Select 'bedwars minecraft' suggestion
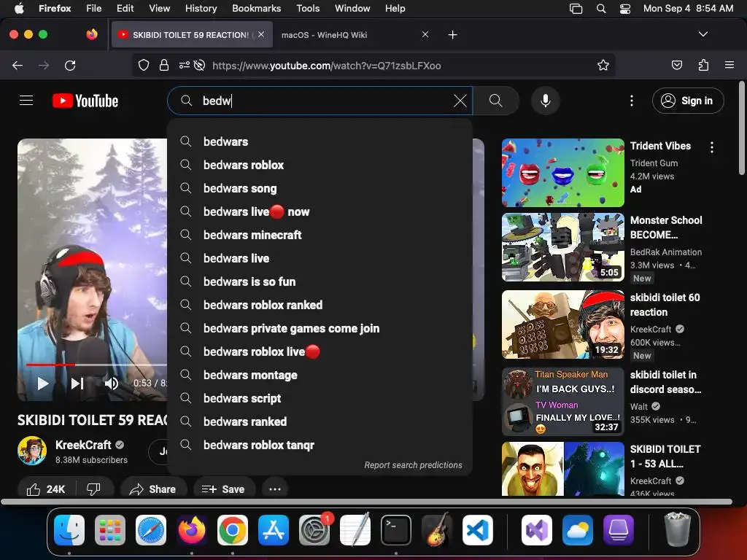Viewport: 747px width, 560px height. [x=320, y=235]
